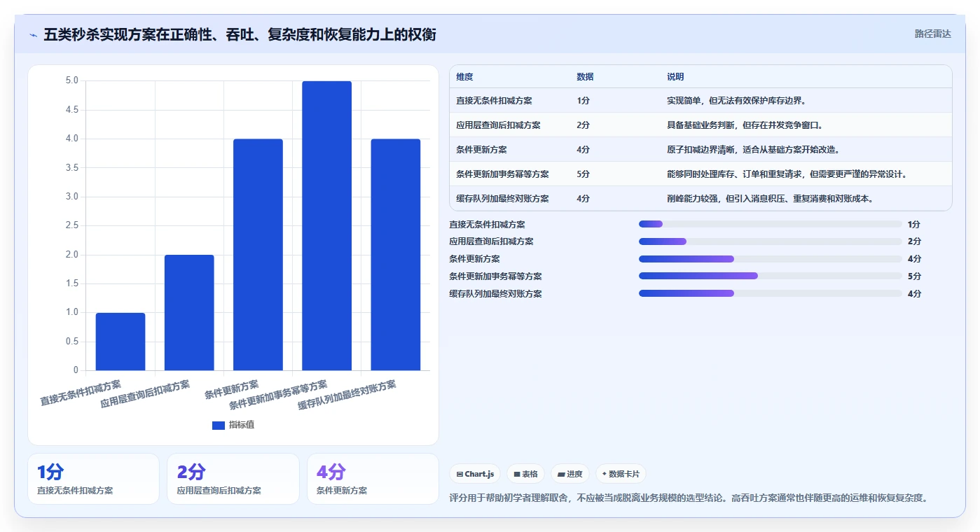Click the 数据卡片 chip icon

(x=604, y=474)
